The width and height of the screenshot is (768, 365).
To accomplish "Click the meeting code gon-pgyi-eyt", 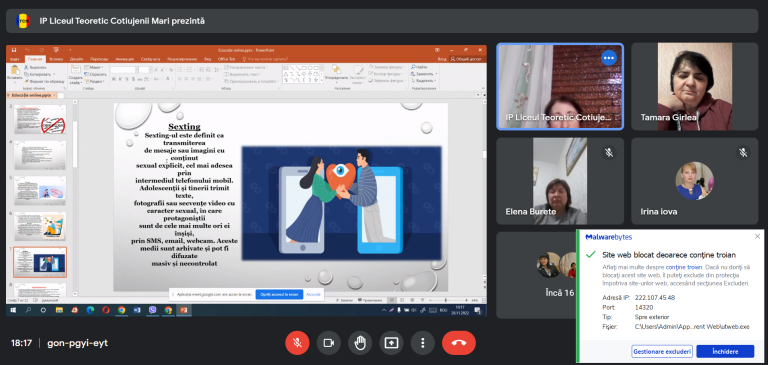I will [x=77, y=343].
